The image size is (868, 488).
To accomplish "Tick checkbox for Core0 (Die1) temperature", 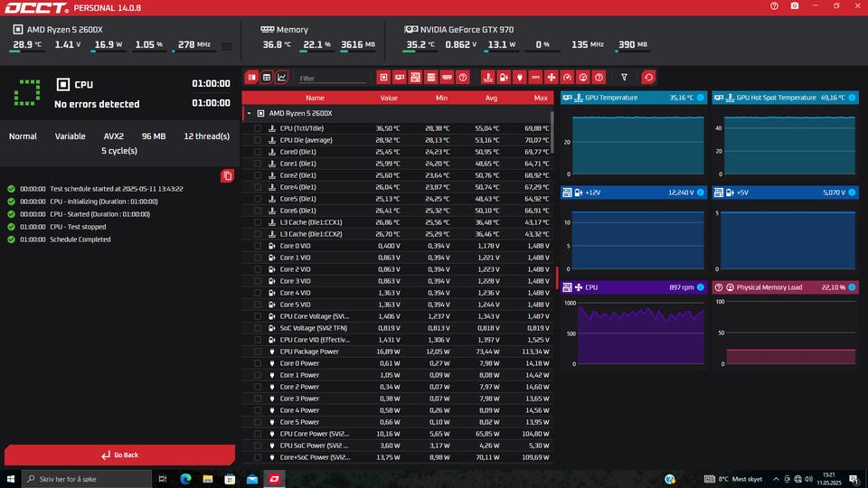I will [x=258, y=152].
